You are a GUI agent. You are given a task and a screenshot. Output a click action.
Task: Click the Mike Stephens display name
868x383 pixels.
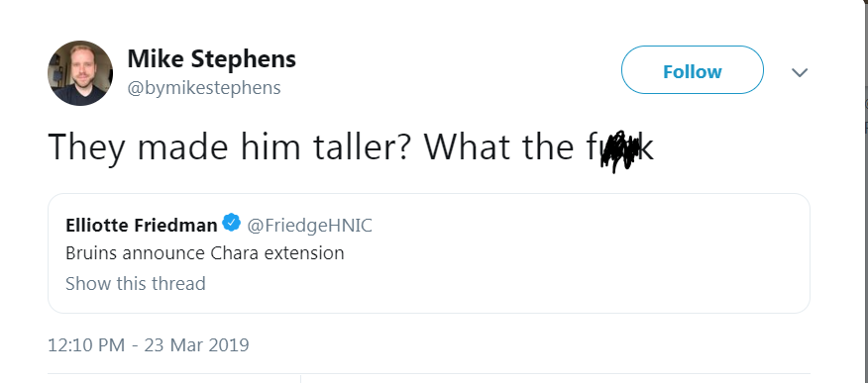(x=211, y=58)
